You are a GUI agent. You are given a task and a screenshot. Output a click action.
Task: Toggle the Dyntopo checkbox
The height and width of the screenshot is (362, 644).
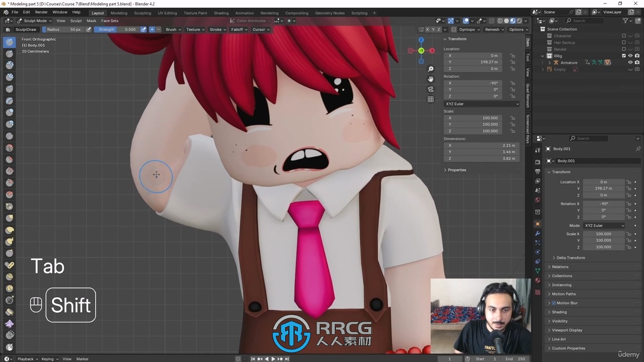(454, 29)
